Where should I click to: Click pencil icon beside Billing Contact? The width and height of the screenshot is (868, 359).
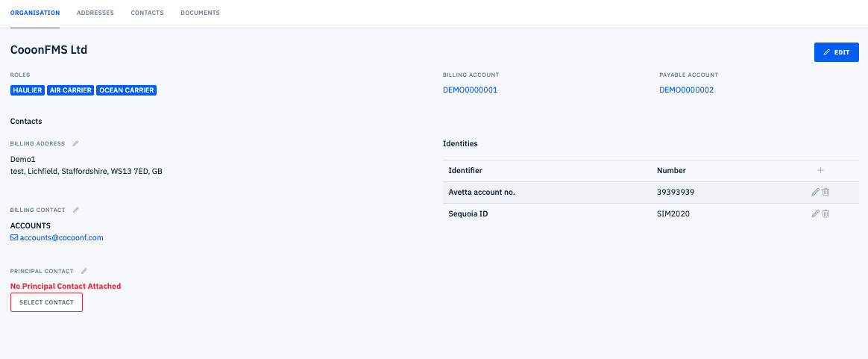(x=76, y=210)
